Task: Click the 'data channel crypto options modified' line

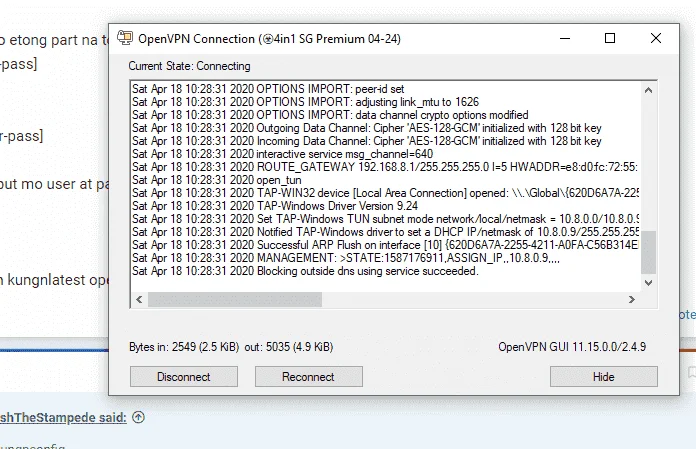Action: (x=330, y=115)
